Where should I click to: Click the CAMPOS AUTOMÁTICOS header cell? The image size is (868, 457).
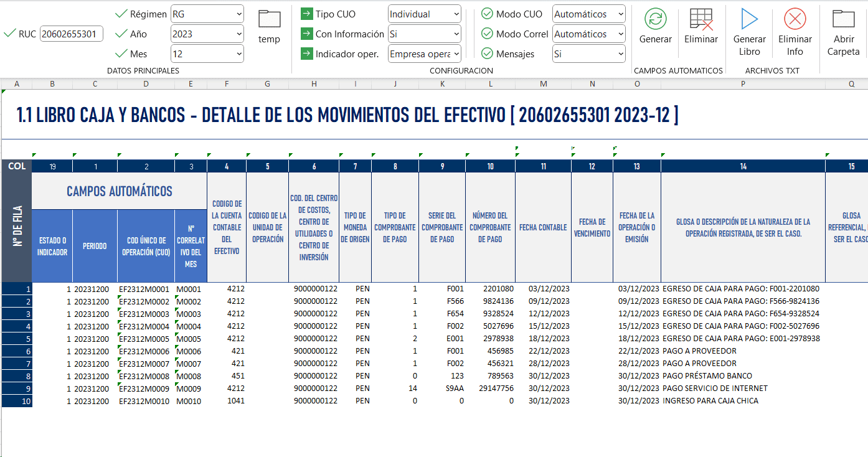click(119, 191)
